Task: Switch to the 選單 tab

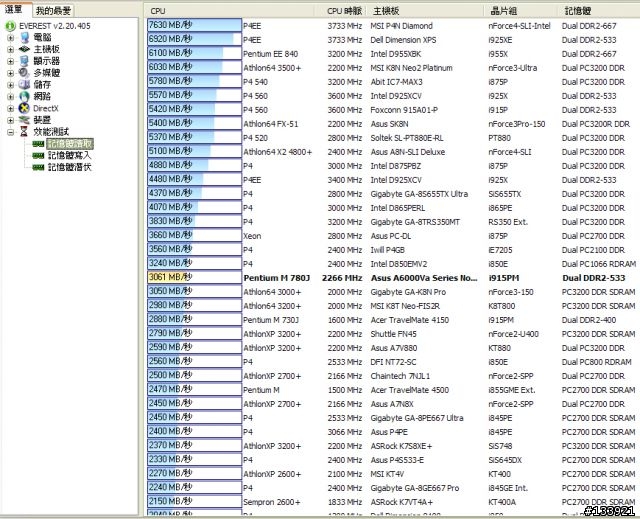Action: tap(14, 9)
